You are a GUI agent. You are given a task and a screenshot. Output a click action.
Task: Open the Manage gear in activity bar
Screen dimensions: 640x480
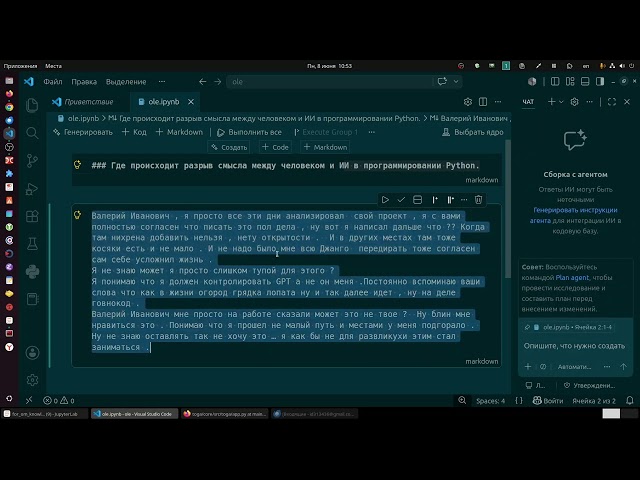point(32,380)
